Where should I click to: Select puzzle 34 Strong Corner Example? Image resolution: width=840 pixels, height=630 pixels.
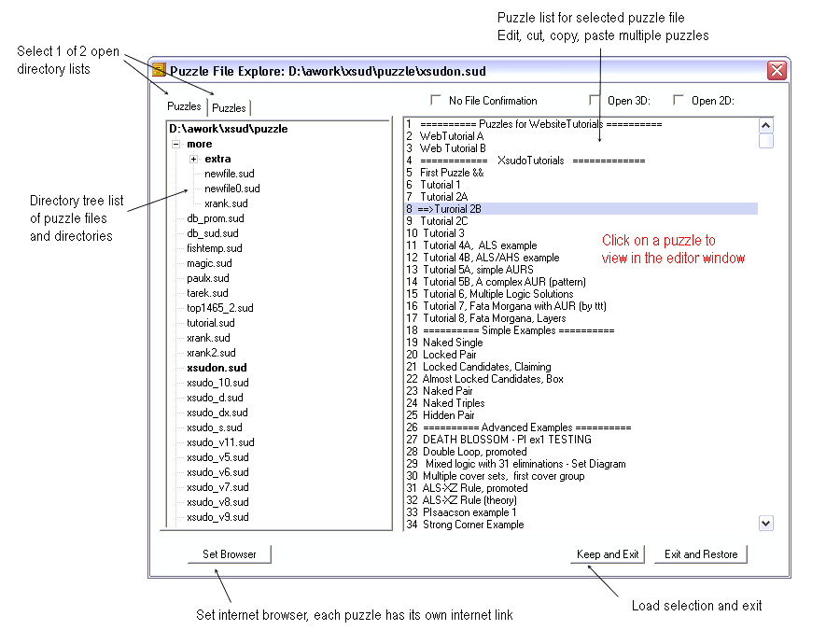pos(472,525)
